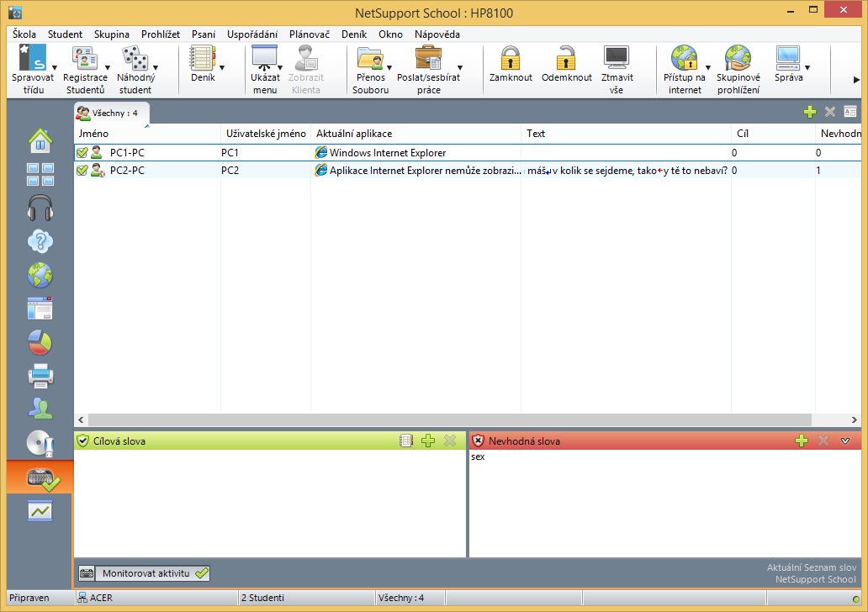Open the Student menu
Screen dimensions: 868x612
[65, 34]
